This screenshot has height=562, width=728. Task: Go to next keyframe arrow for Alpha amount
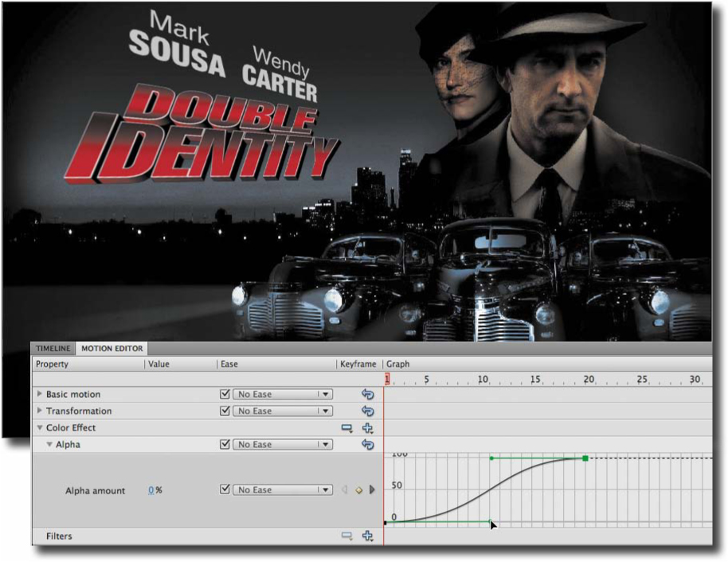(x=372, y=489)
